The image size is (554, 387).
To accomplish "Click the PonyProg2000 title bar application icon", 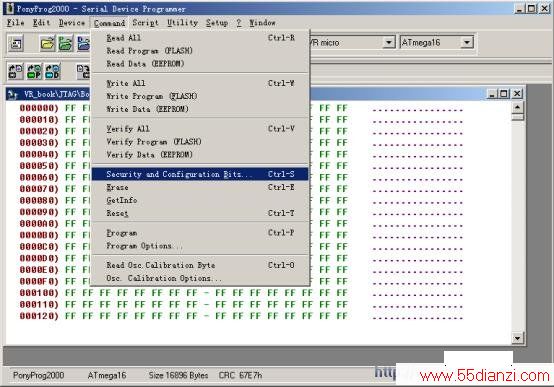I will [x=10, y=8].
